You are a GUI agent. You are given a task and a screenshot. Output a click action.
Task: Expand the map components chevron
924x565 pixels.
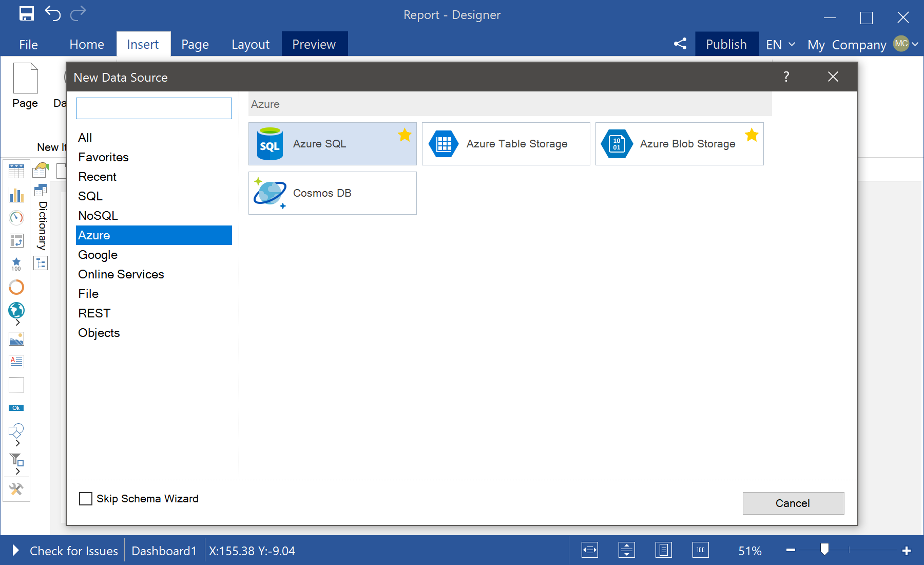18,323
